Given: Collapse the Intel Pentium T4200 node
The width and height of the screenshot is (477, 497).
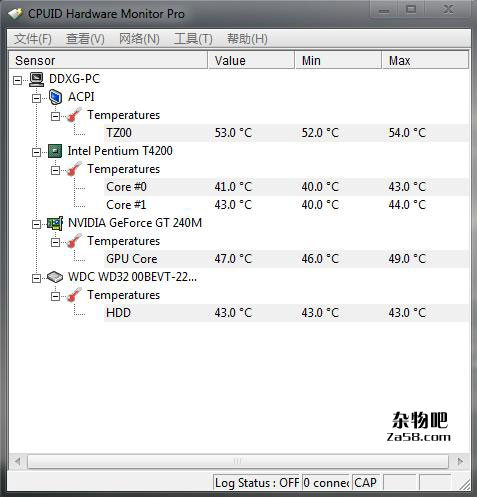Looking at the screenshot, I should pos(36,152).
